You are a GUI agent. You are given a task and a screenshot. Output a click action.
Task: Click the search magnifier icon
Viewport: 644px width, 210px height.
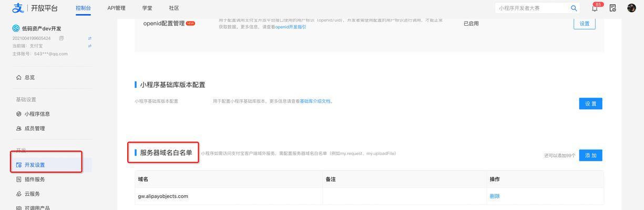click(574, 8)
